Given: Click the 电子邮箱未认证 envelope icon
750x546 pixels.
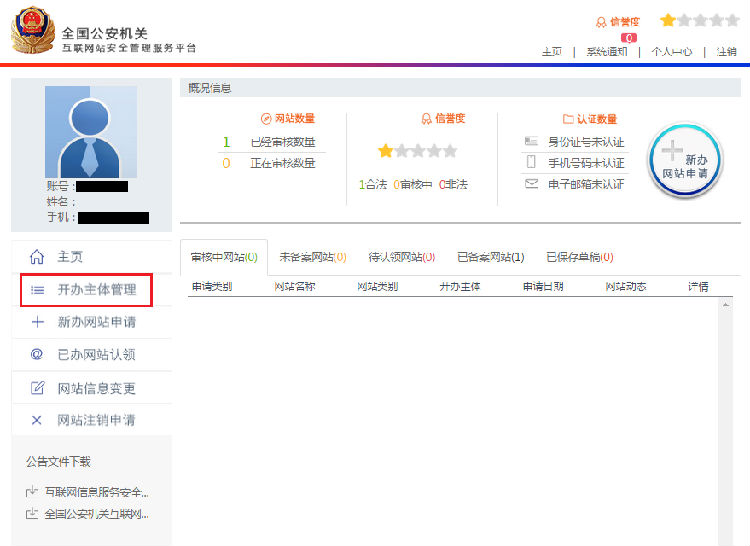Looking at the screenshot, I should coord(531,184).
